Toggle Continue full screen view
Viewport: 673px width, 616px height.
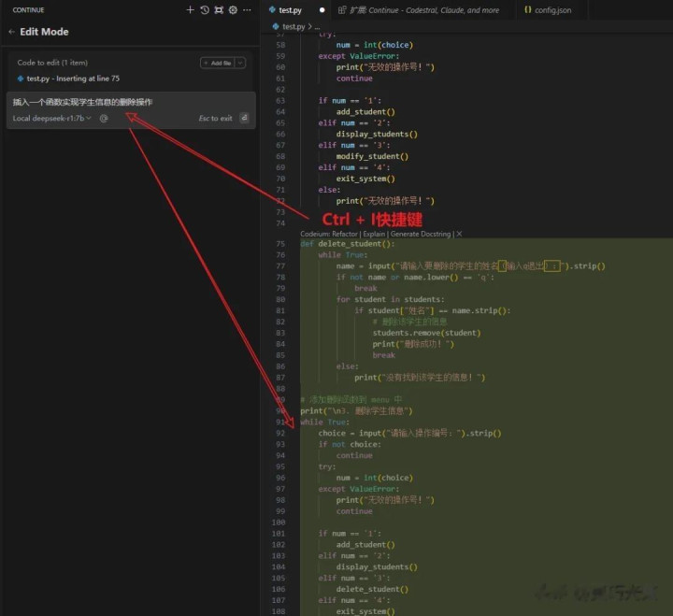coord(219,10)
